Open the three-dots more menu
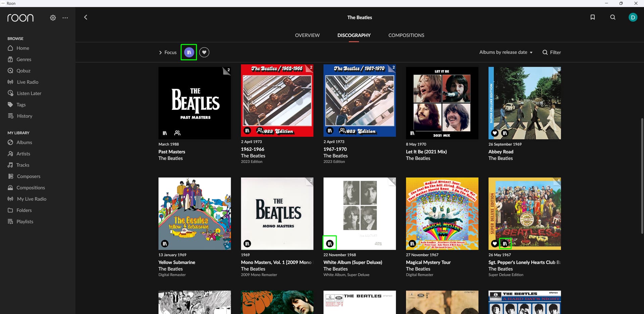The image size is (644, 314). [65, 18]
